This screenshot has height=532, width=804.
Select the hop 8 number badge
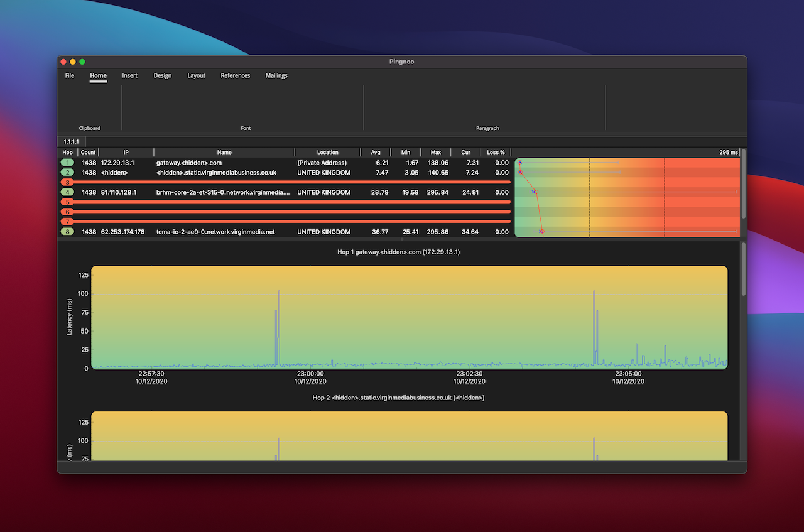[67, 232]
